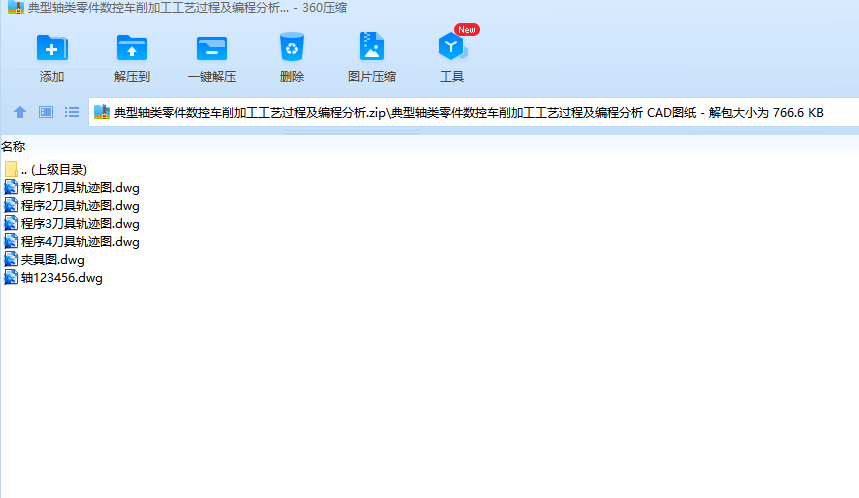Open the 工具 (Tools) icon
The image size is (859, 498).
pyautogui.click(x=453, y=47)
